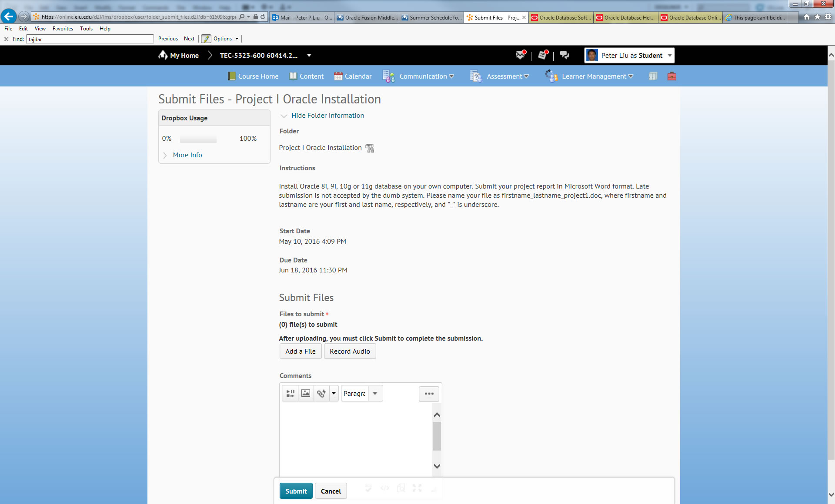Viewport: 835px width, 504px height.
Task: Click Next in the Find bar
Action: 189,39
